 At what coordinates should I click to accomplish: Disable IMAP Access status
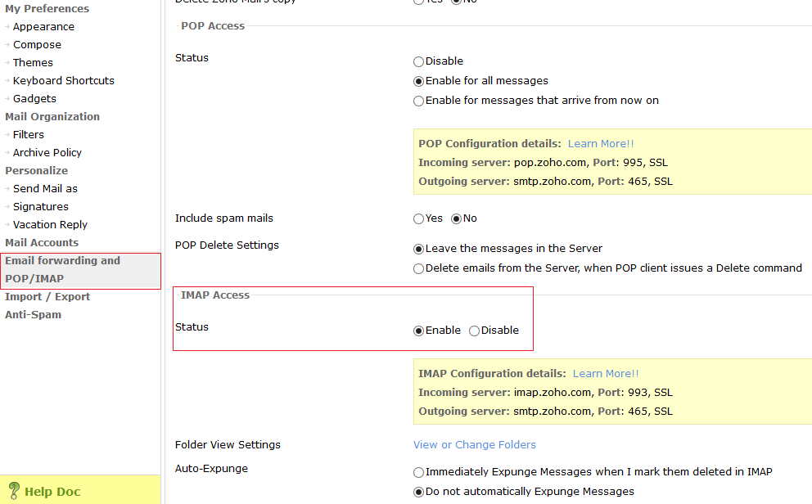pyautogui.click(x=474, y=331)
